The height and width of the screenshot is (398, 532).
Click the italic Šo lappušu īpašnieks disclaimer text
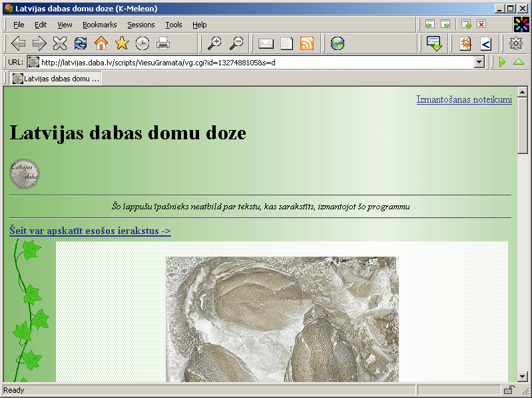coord(260,207)
